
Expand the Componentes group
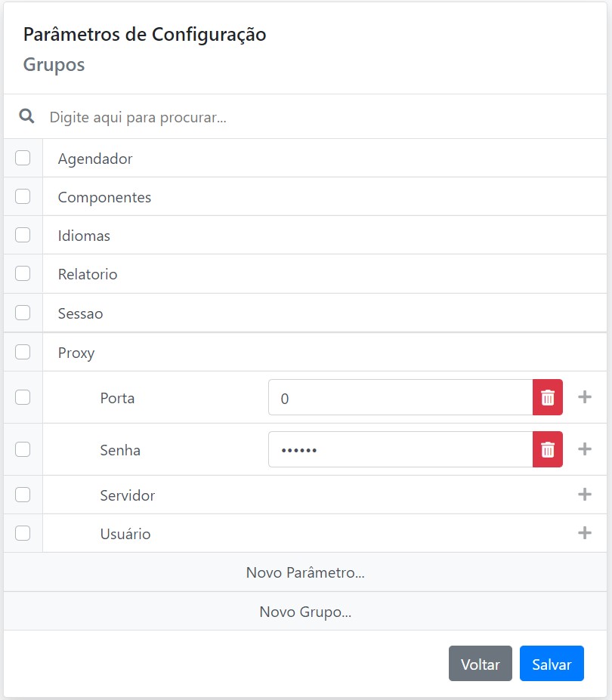(104, 197)
